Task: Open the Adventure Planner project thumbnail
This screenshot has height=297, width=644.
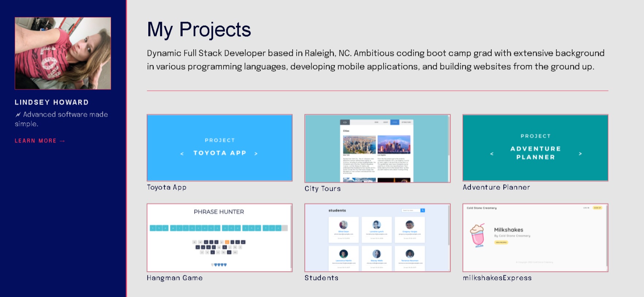Action: 535,148
